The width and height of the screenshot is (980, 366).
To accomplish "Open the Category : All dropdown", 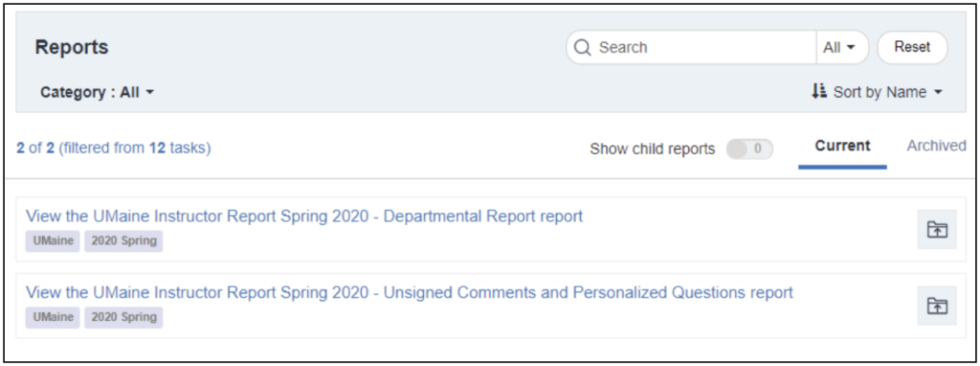I will point(97,93).
